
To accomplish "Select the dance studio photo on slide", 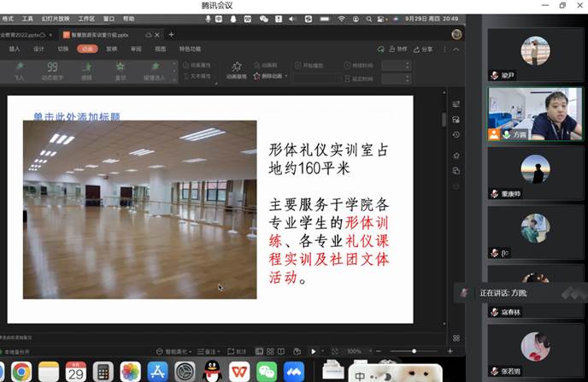I will [140, 209].
